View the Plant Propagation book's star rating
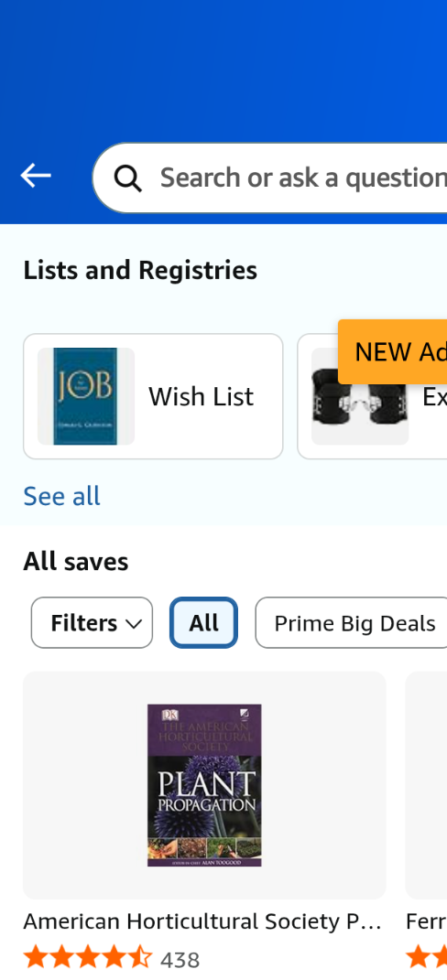Screen dimensions: 447x980 click(88, 957)
